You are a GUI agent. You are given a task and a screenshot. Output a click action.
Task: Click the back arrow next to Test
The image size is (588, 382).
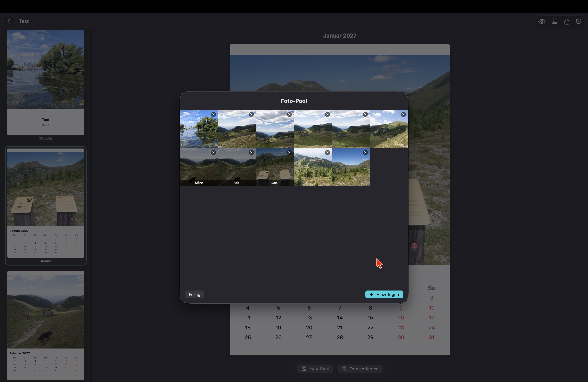coord(9,21)
